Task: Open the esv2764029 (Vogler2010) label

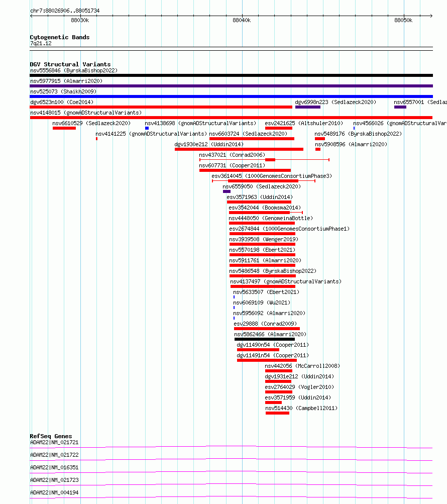Action: 299,387
